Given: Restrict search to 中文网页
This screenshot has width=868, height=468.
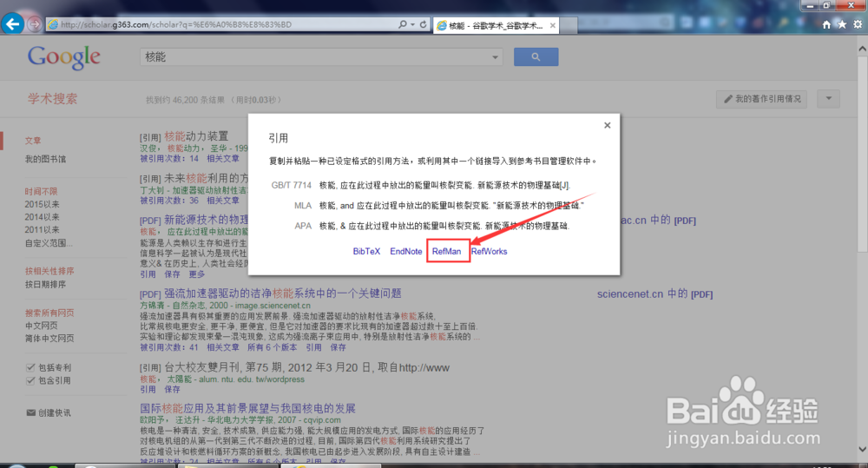Looking at the screenshot, I should point(41,326).
